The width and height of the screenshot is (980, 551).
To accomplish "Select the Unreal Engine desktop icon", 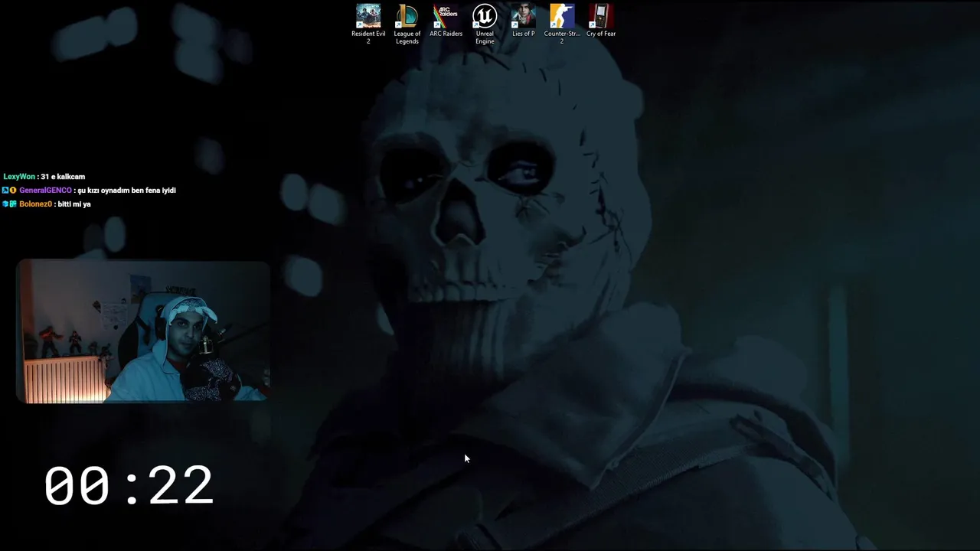I will click(485, 24).
